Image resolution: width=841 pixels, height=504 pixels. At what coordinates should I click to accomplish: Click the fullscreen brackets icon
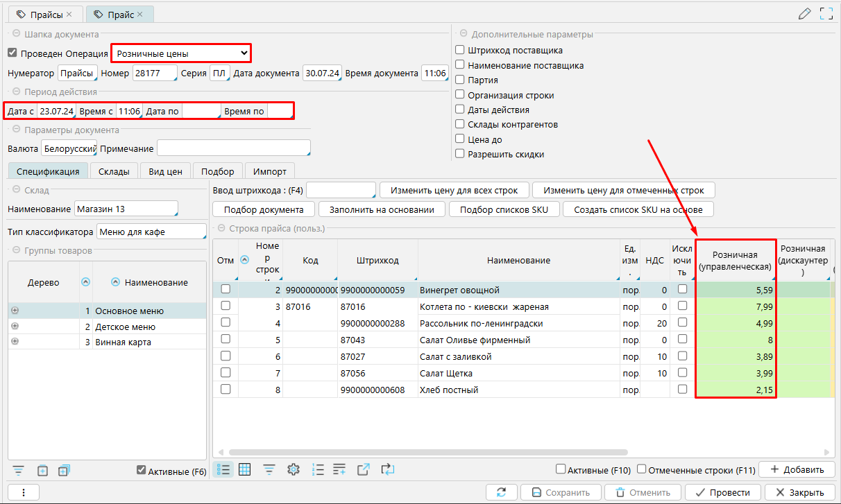pos(826,13)
